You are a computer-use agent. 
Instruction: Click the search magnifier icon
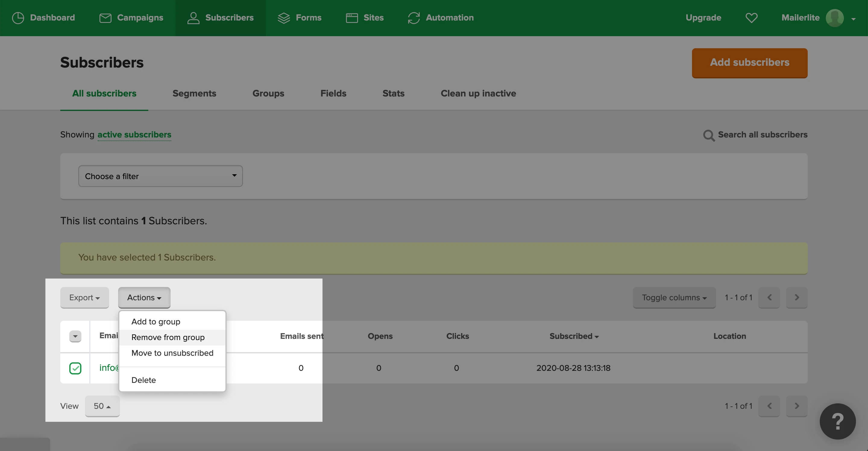click(709, 135)
